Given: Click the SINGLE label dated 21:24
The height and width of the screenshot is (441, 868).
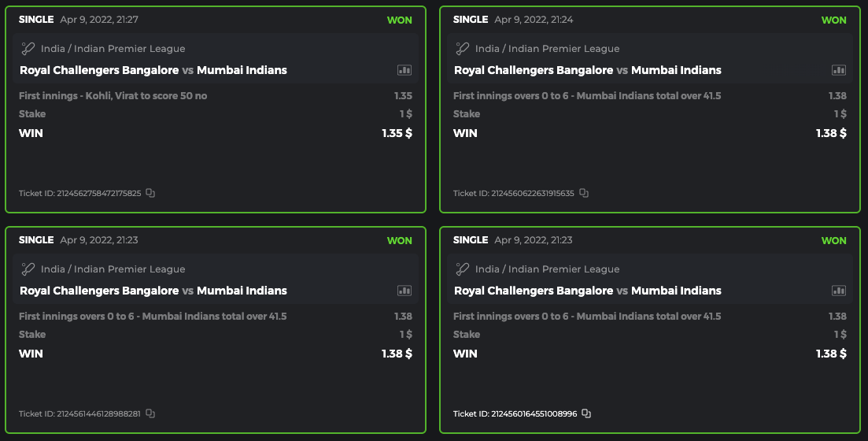Looking at the screenshot, I should [x=471, y=19].
